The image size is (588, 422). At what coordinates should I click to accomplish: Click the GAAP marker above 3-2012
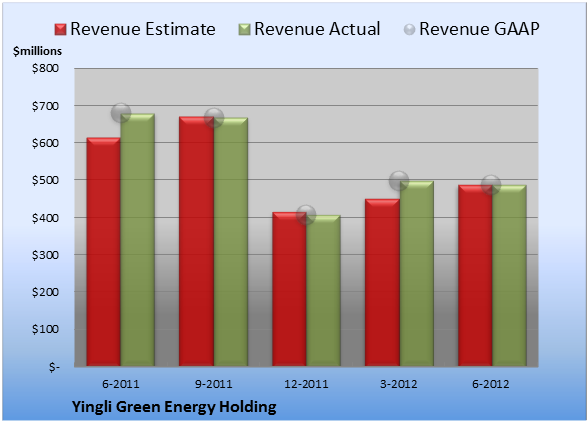pos(399,181)
